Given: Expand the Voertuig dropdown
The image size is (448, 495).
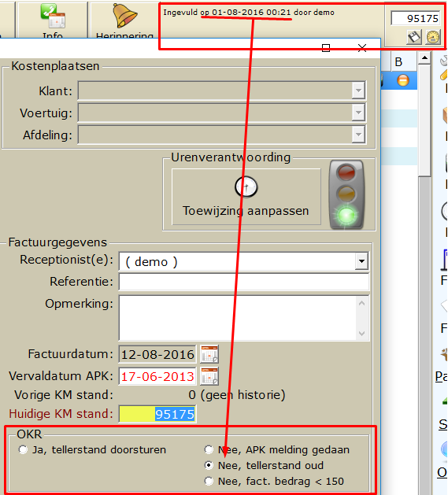Looking at the screenshot, I should pos(358,113).
